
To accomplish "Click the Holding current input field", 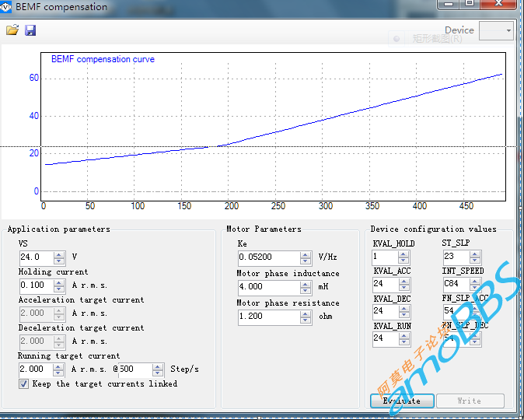I will tap(36, 285).
